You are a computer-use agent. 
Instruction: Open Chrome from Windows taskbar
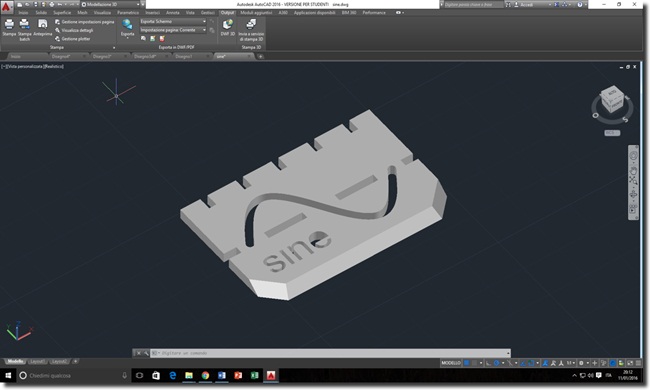click(x=205, y=375)
